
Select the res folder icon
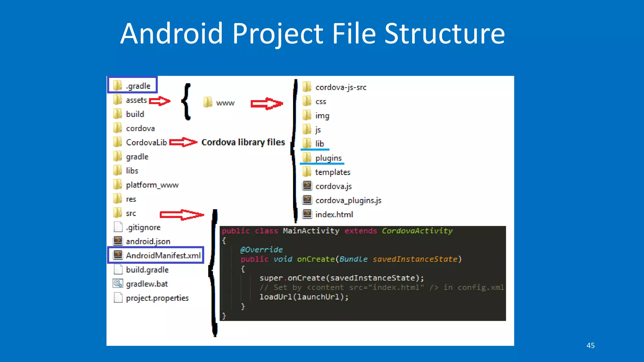(x=118, y=199)
